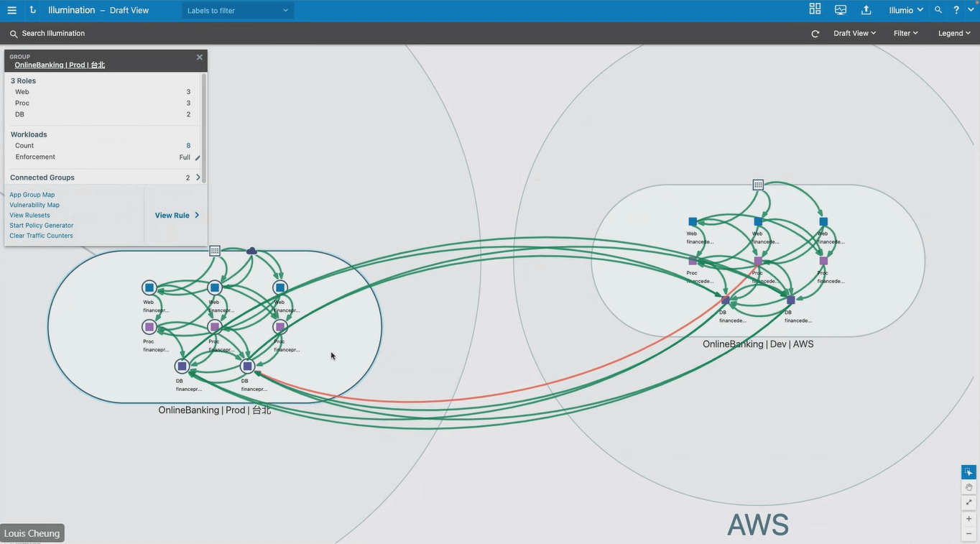Screen dimensions: 980x544
Task: Click the 3 Roles heading
Action: [23, 81]
